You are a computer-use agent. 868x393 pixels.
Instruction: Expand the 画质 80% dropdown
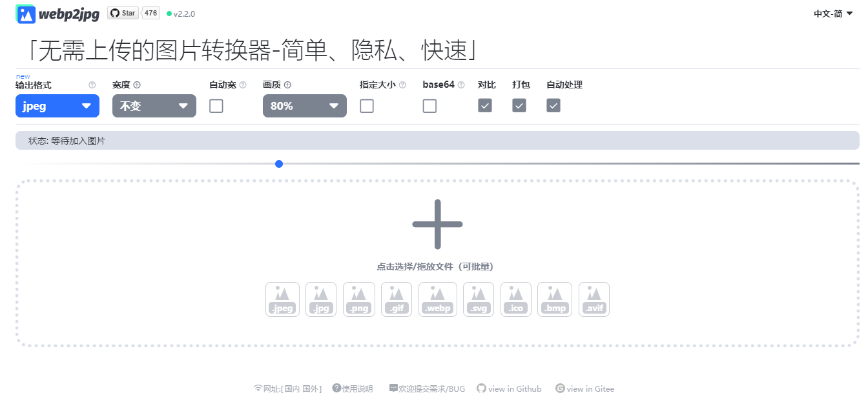tap(304, 105)
